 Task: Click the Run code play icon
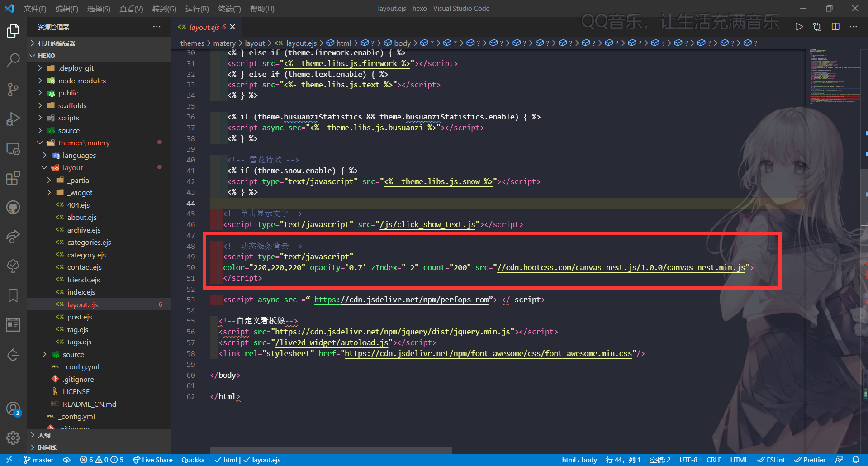pyautogui.click(x=799, y=27)
